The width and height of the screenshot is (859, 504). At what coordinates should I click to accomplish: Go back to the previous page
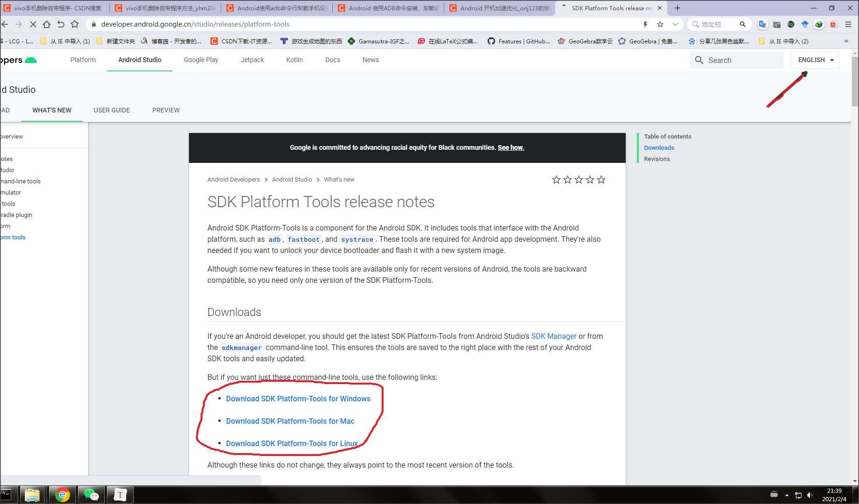click(5, 24)
